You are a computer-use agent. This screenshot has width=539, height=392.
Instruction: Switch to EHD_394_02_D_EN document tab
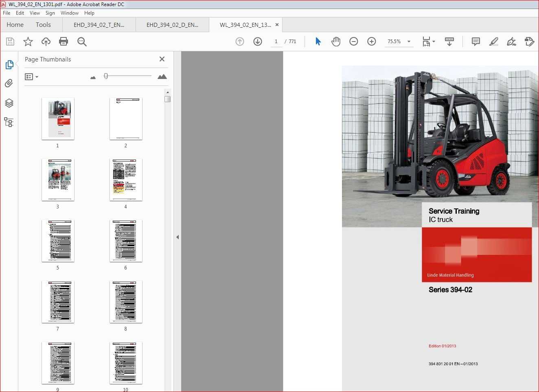(172, 25)
